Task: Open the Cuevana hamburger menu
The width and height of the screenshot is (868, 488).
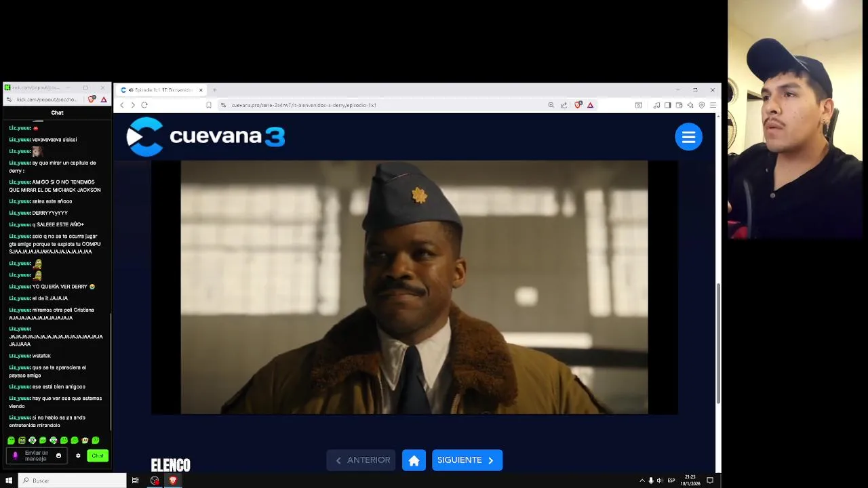Action: pos(688,137)
